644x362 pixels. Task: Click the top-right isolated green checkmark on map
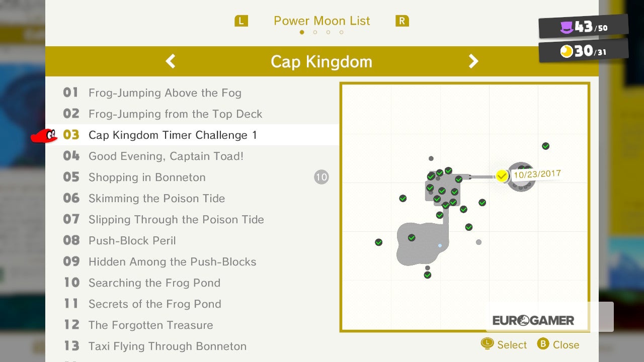(x=545, y=146)
